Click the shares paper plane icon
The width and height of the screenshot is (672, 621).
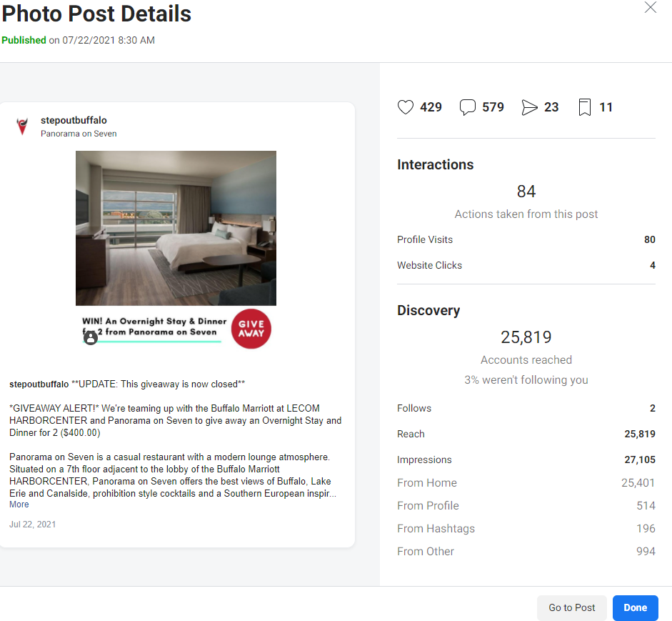tap(529, 107)
